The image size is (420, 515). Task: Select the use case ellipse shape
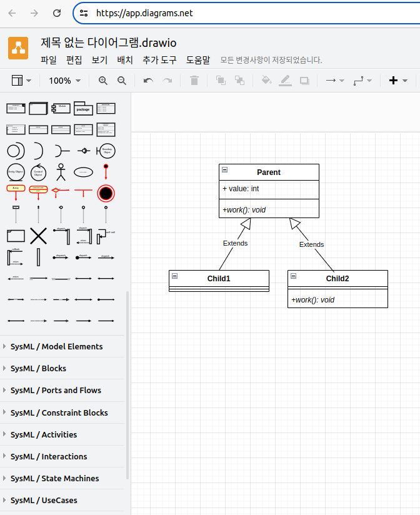83,172
